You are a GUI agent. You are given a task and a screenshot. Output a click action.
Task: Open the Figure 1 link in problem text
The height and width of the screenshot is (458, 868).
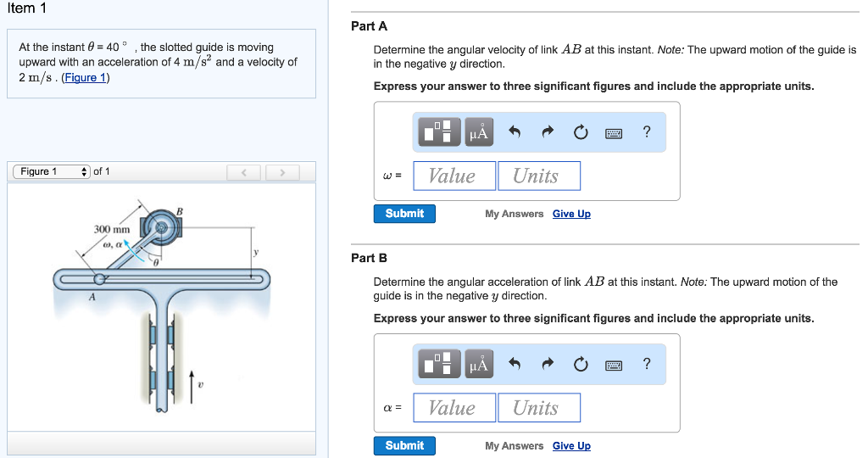pos(86,78)
